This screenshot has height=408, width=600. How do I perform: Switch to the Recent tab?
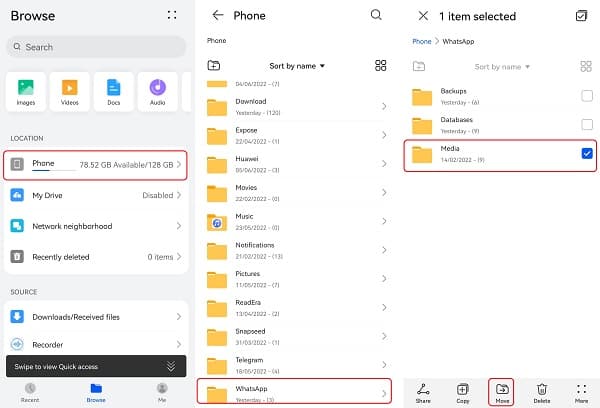[30, 393]
